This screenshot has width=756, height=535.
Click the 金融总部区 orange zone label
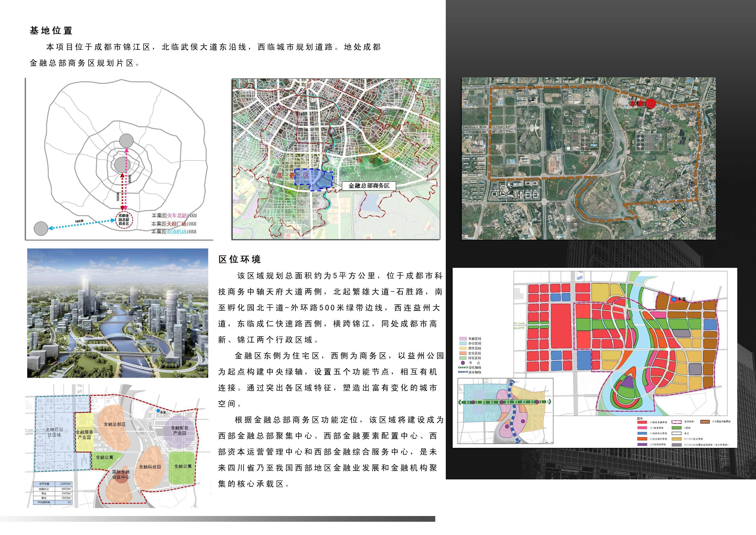tap(115, 424)
